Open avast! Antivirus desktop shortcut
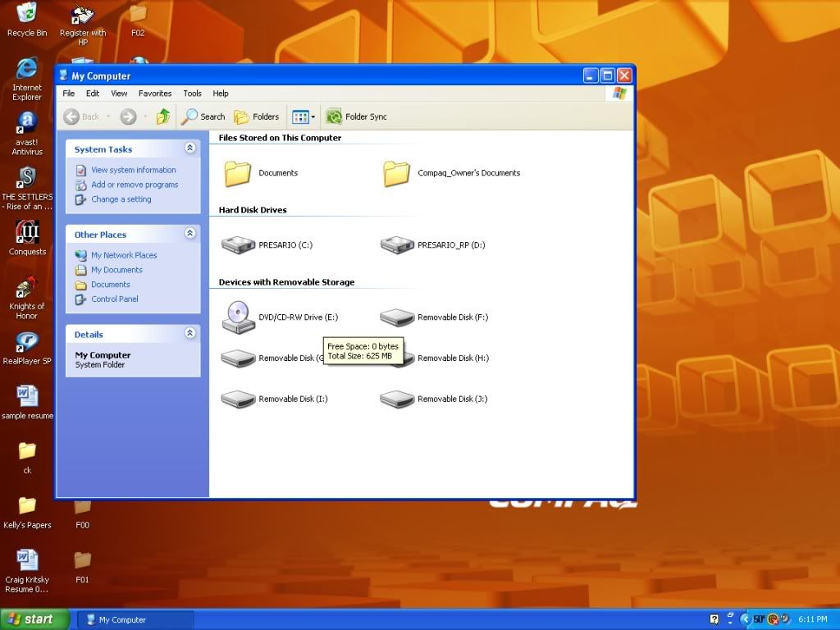The image size is (840, 630). pyautogui.click(x=27, y=134)
